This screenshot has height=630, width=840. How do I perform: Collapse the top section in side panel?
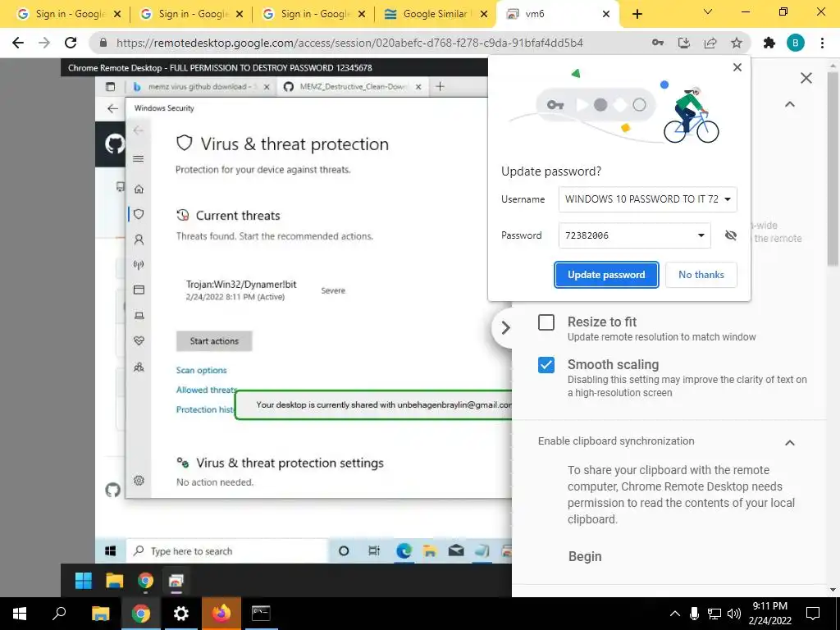pyautogui.click(x=790, y=104)
